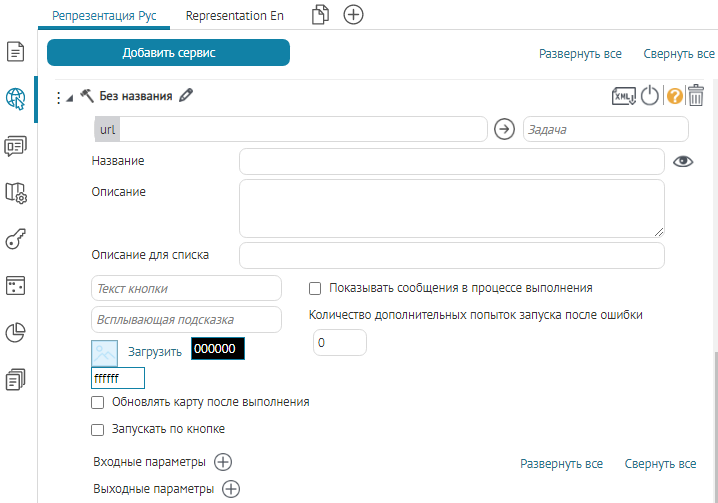The image size is (718, 503).
Task: Switch to Representation En tab
Action: click(x=235, y=16)
